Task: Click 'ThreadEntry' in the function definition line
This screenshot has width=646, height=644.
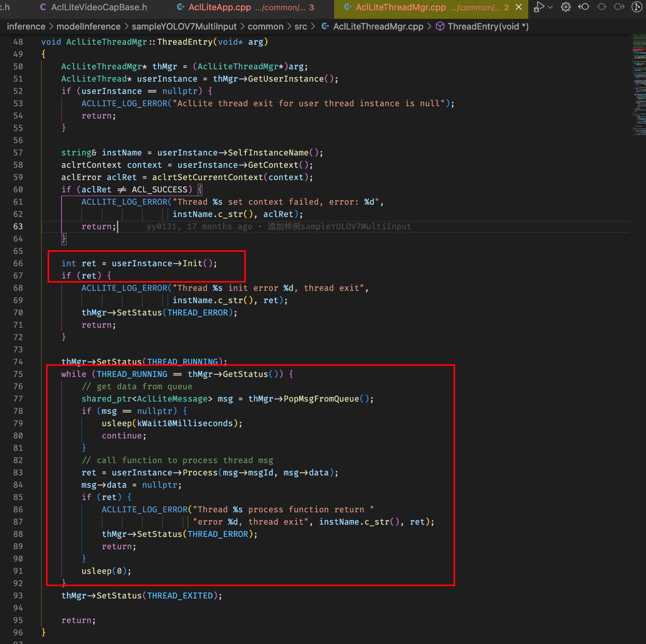Action: coord(185,42)
